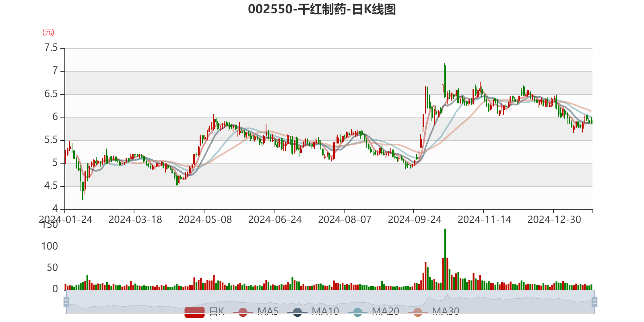Click the 2024-05-08 date axis label
This screenshot has height=322, width=644.
tap(205, 219)
